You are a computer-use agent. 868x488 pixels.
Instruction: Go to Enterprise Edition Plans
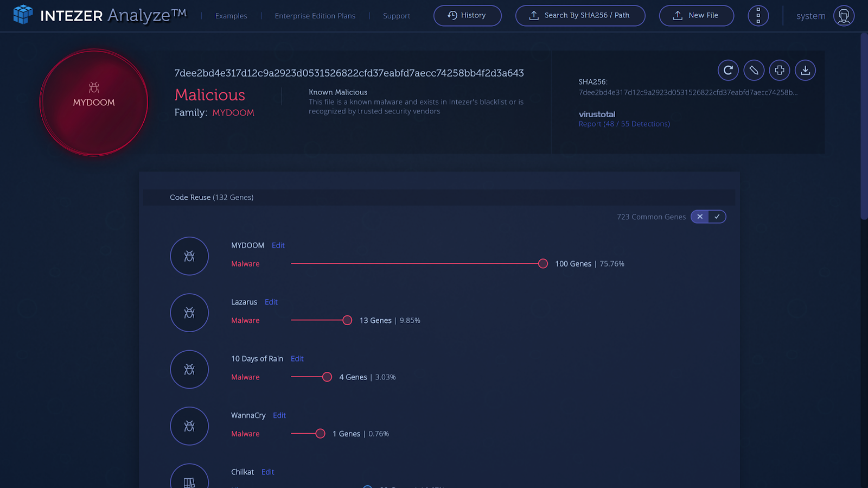point(315,16)
